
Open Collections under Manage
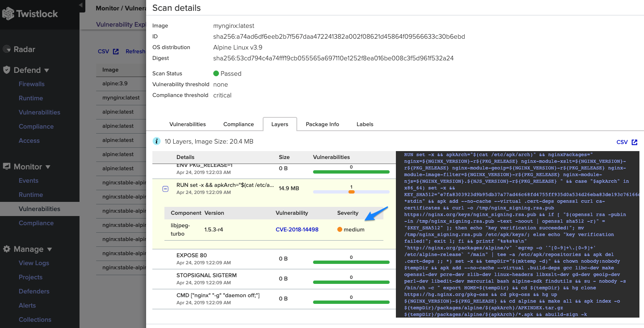(35, 320)
